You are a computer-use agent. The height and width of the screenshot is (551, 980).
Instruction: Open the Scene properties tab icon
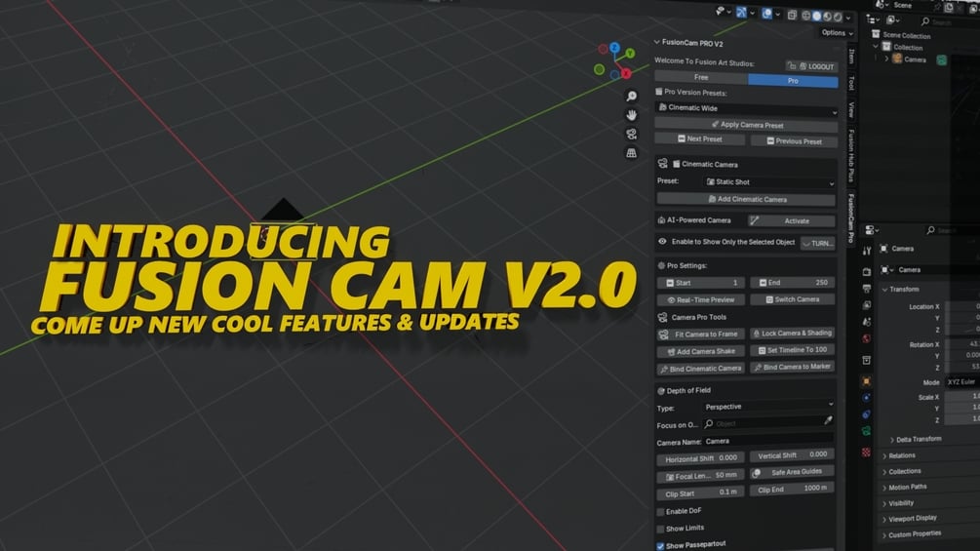(866, 322)
